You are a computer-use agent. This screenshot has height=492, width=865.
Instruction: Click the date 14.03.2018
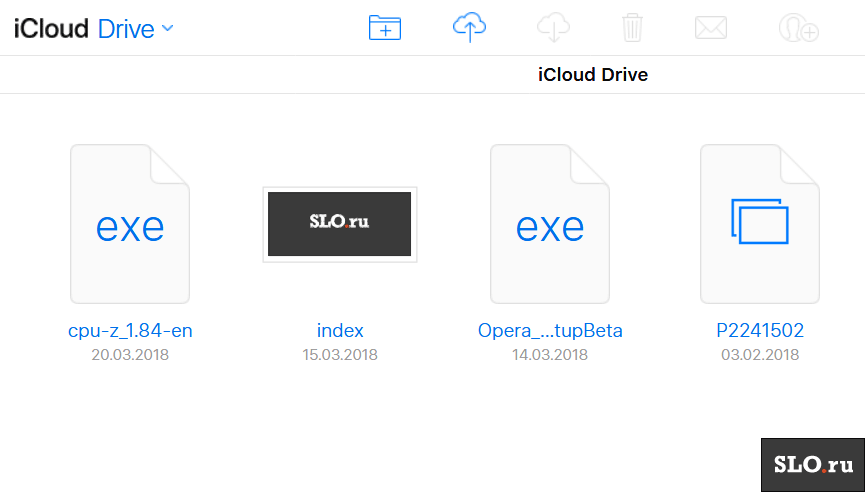pos(550,354)
